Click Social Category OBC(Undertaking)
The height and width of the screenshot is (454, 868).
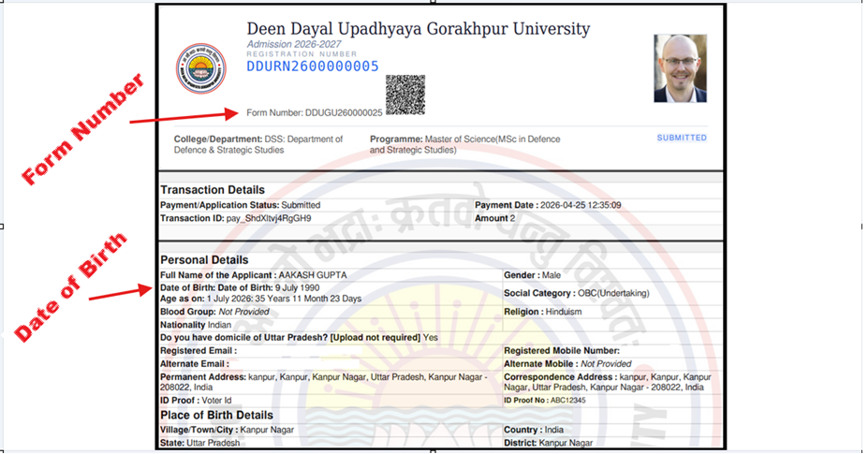click(576, 293)
